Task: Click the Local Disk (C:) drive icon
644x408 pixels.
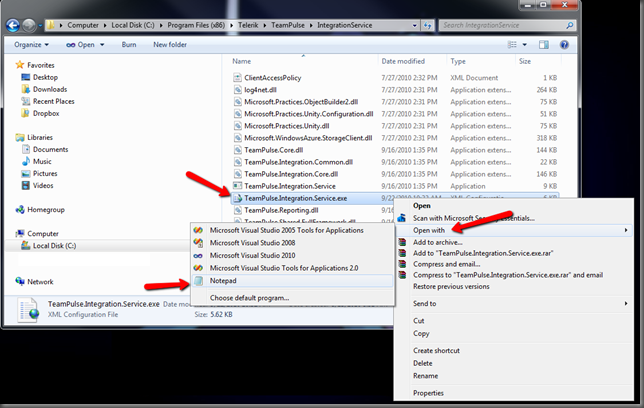Action: 25,245
